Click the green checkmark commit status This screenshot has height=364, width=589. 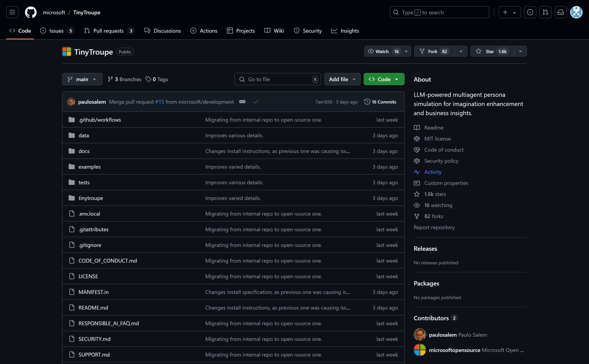point(256,102)
